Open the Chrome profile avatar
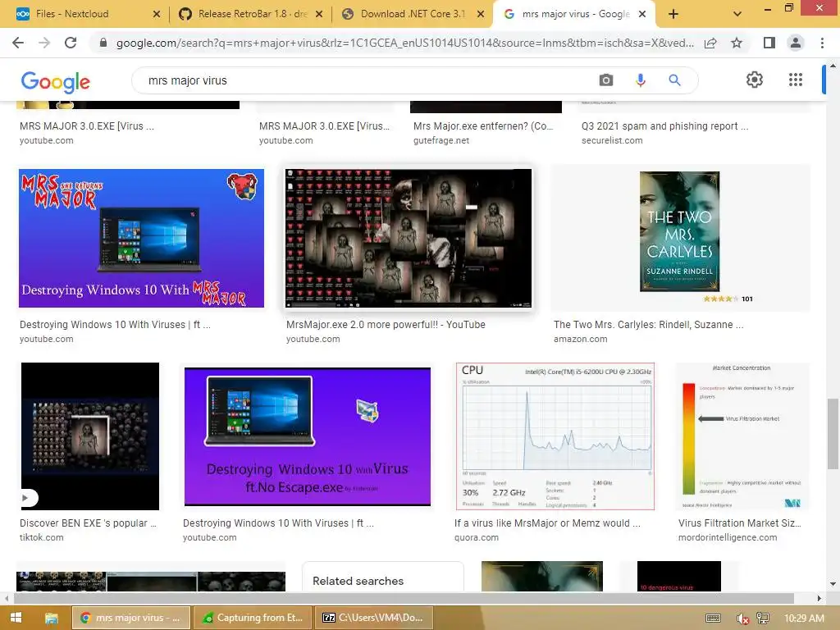The width and height of the screenshot is (840, 630). coord(796,43)
